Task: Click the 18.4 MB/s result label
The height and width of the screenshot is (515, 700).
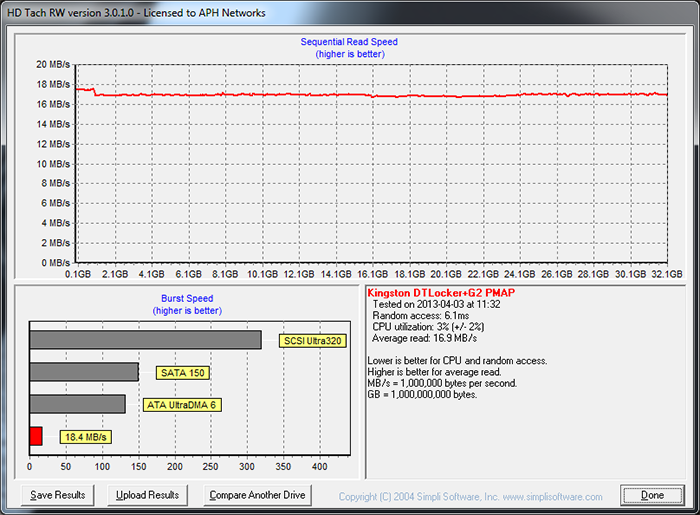Action: (85, 437)
